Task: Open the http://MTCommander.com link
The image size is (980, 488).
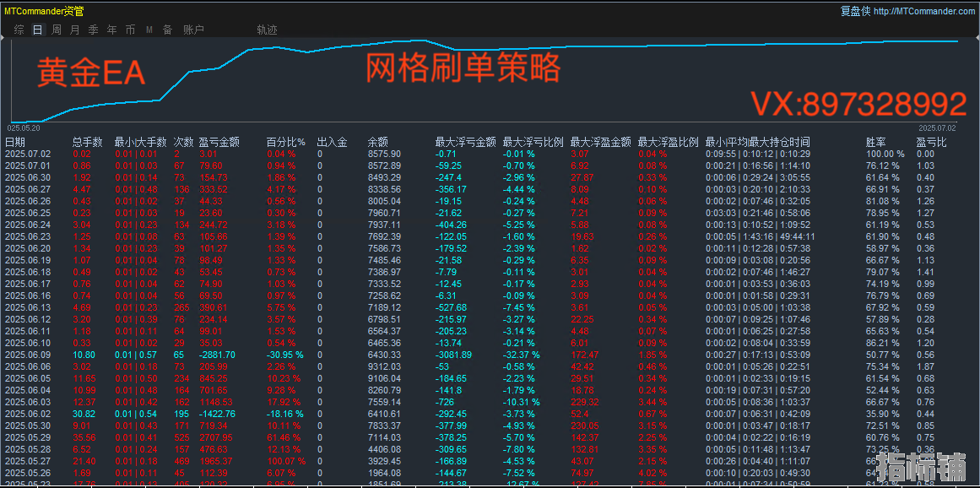Action: [923, 11]
